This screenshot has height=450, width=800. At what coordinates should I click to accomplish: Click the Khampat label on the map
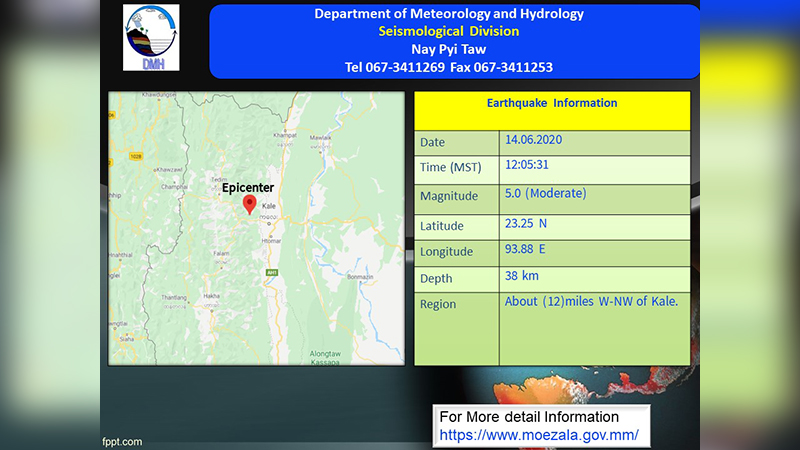coord(285,135)
